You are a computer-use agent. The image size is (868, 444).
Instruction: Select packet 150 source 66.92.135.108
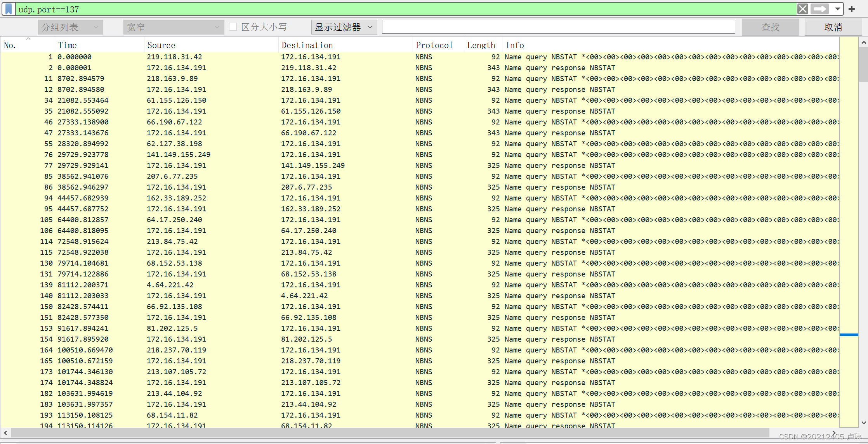pyautogui.click(x=420, y=307)
